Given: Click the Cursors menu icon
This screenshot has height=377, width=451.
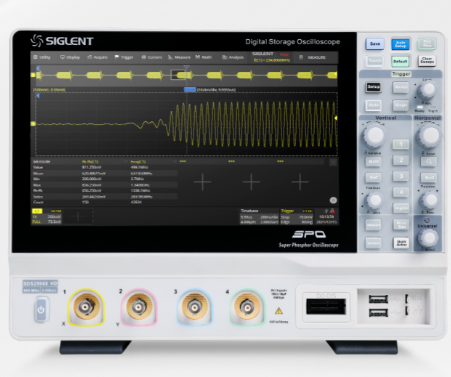Looking at the screenshot, I should 144,57.
